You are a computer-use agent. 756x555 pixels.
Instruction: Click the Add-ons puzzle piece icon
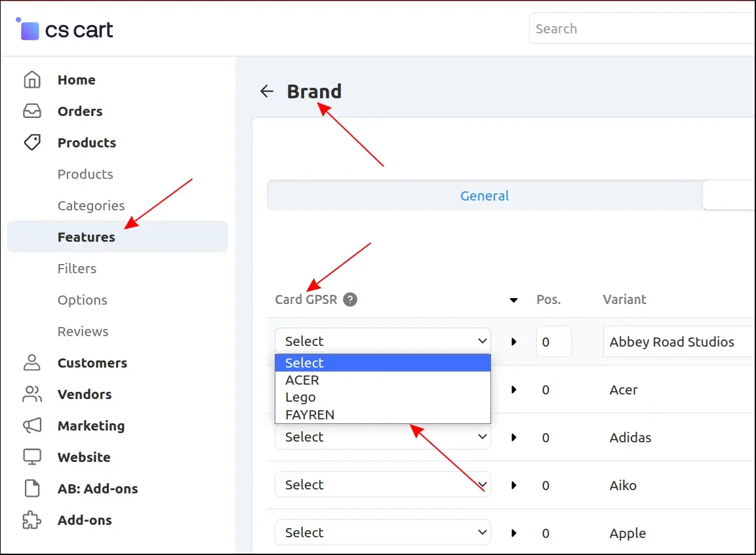(31, 520)
